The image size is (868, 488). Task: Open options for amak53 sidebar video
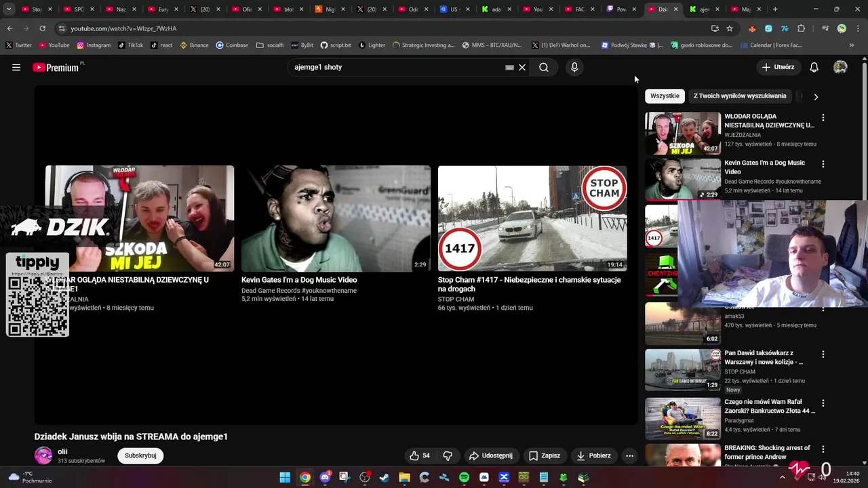823,308
